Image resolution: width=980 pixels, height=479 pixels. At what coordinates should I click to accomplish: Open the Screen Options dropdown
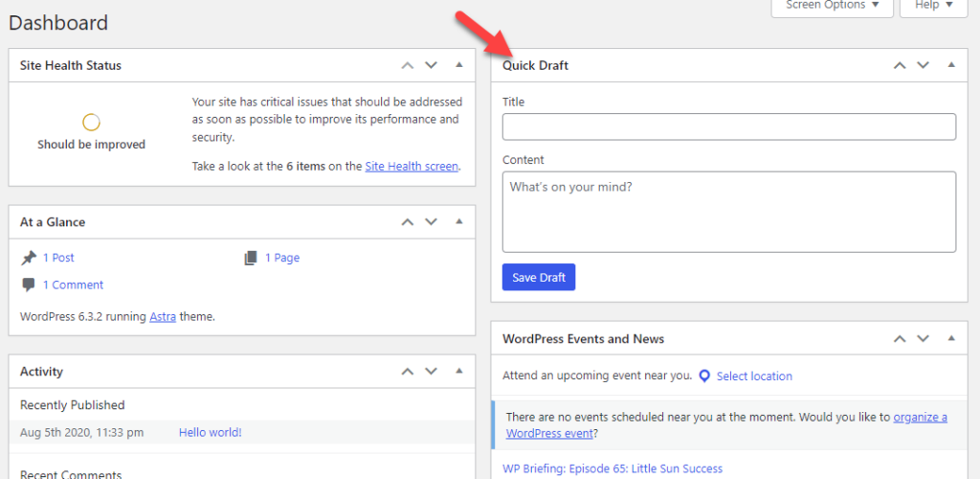pyautogui.click(x=832, y=6)
